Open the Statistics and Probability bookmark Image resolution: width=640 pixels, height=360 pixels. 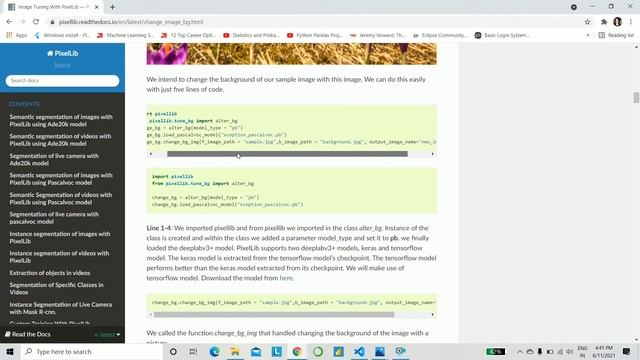pos(251,36)
